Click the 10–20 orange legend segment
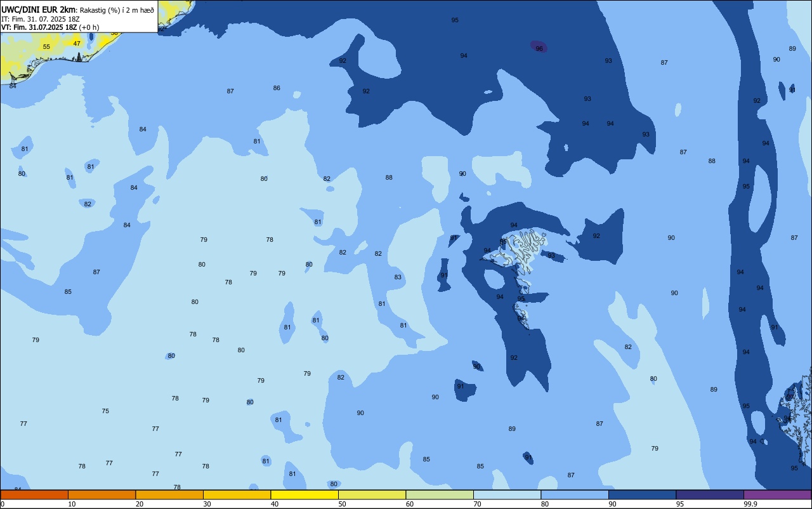This screenshot has height=509, width=812. tap(101, 494)
